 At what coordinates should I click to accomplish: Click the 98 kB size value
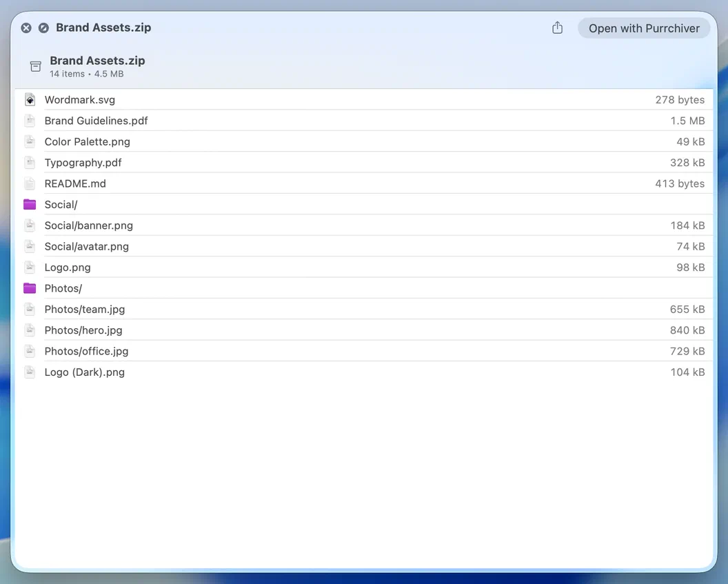[690, 268]
